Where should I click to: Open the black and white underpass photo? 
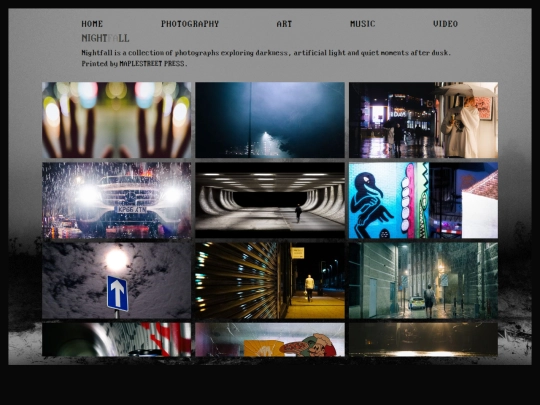pyautogui.click(x=270, y=200)
